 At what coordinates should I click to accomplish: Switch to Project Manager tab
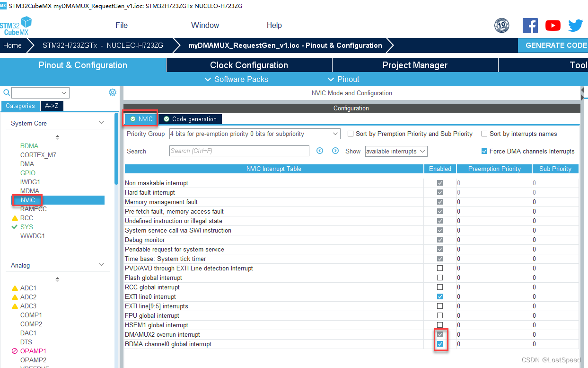coord(415,65)
